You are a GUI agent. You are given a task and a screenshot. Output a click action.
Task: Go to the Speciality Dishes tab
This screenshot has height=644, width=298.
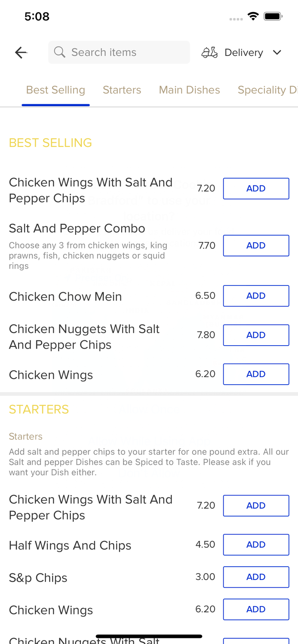coord(267,90)
